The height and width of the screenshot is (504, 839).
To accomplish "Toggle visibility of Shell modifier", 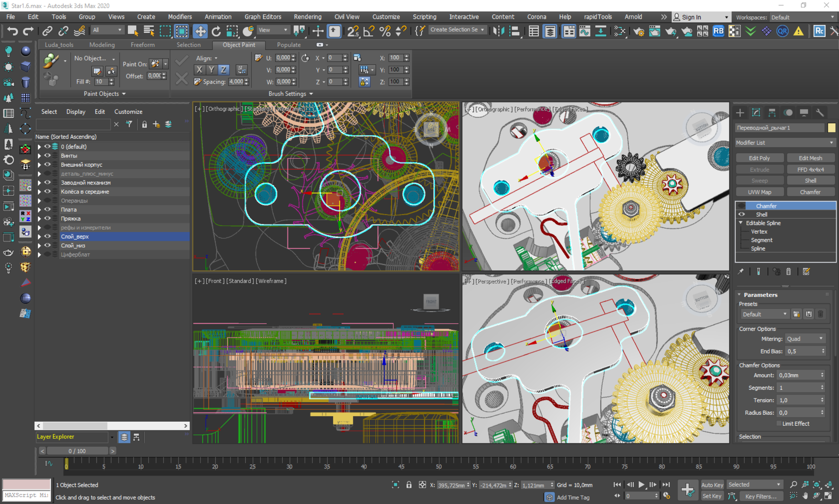I will [742, 214].
